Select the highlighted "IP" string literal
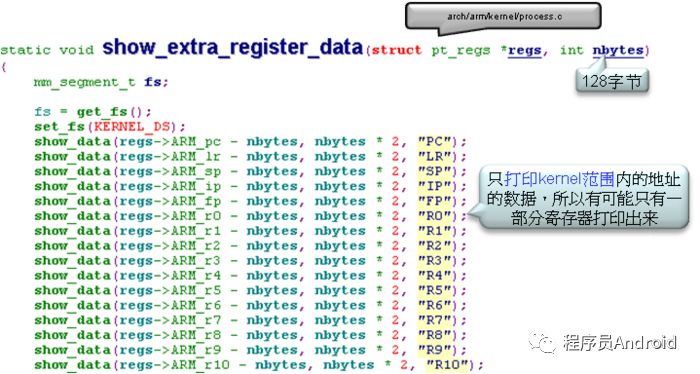This screenshot has height=374, width=700. coord(435,187)
